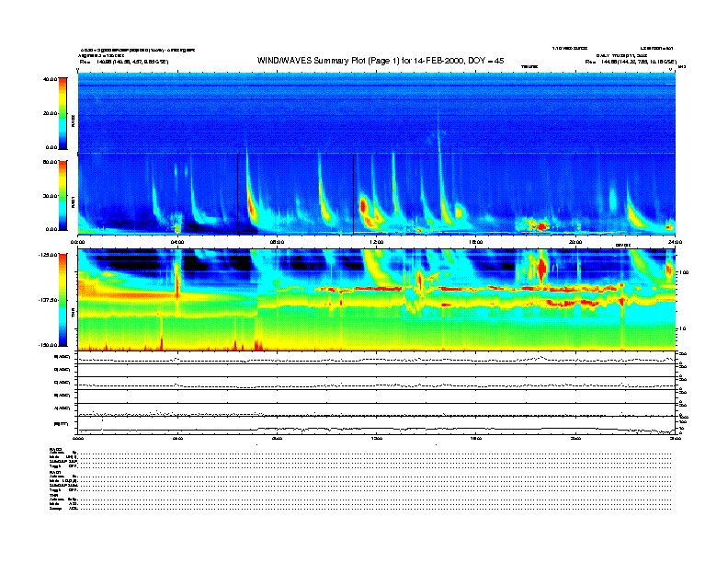Click the 100 label on TNR right axis
Viewport: 728px width, 563px height.
(x=685, y=272)
